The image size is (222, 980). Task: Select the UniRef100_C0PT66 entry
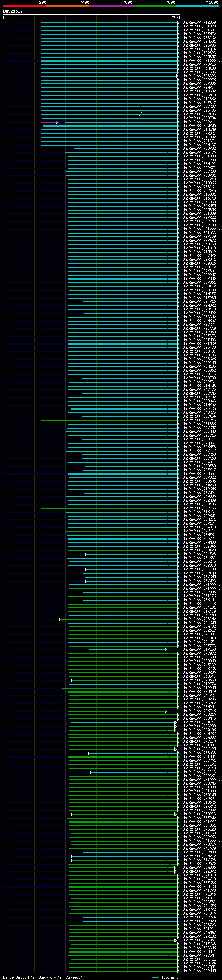click(x=199, y=508)
